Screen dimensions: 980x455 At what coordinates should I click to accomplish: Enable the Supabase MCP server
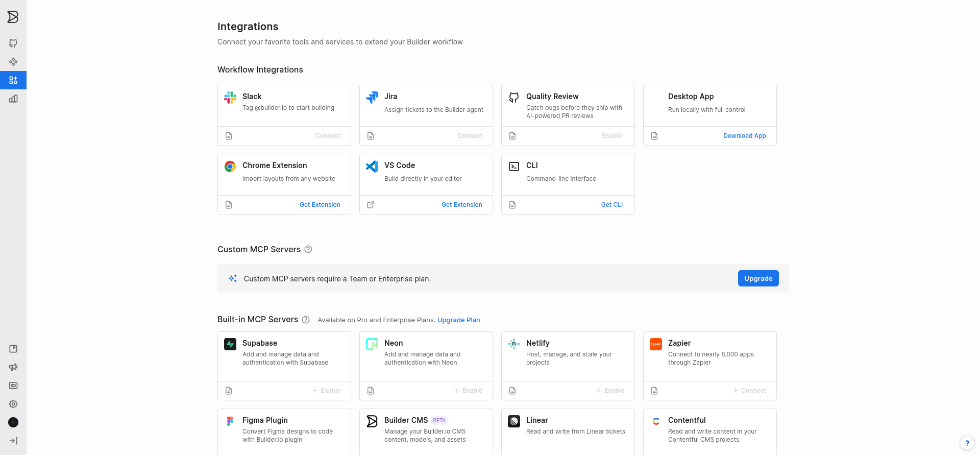326,391
